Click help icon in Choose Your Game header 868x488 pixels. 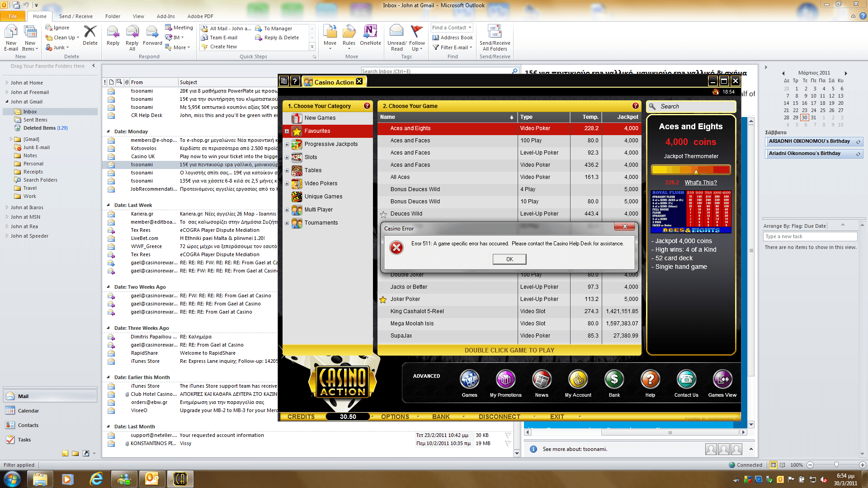[635, 106]
